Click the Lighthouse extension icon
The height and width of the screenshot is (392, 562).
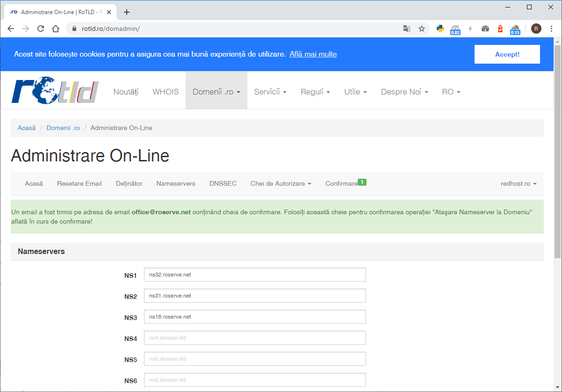500,29
